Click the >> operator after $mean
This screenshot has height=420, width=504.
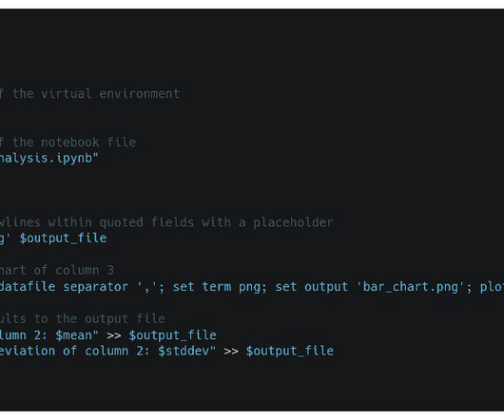114,335
